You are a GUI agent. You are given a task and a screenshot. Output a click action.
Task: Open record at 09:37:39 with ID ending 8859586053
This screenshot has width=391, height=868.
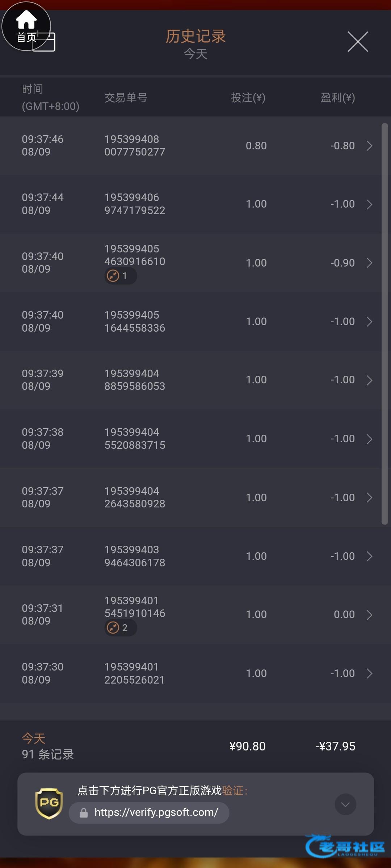(135, 380)
